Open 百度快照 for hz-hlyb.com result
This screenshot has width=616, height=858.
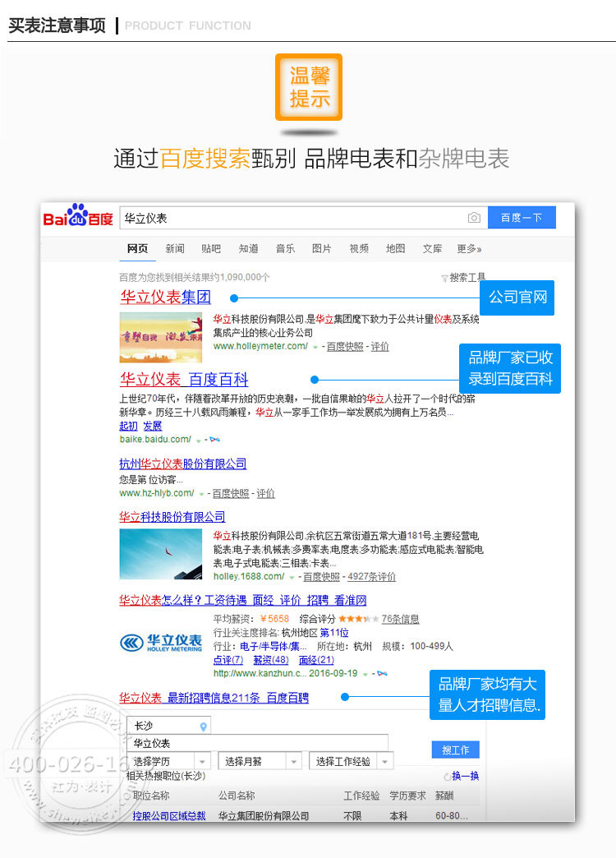[x=231, y=494]
